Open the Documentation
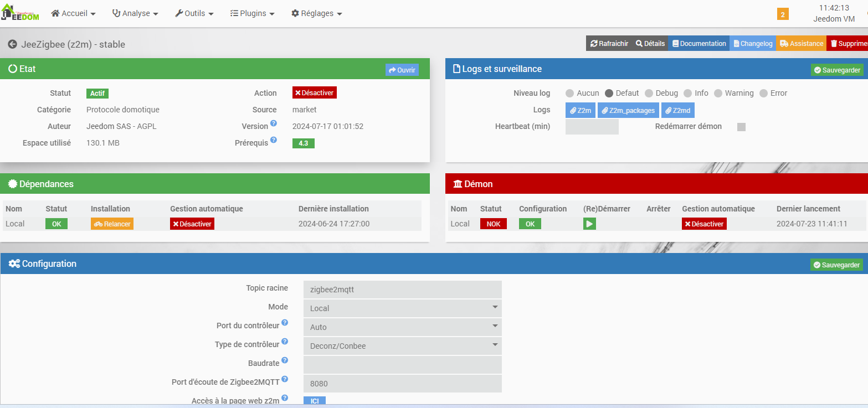Screen dimensions: 868x408 [698, 43]
